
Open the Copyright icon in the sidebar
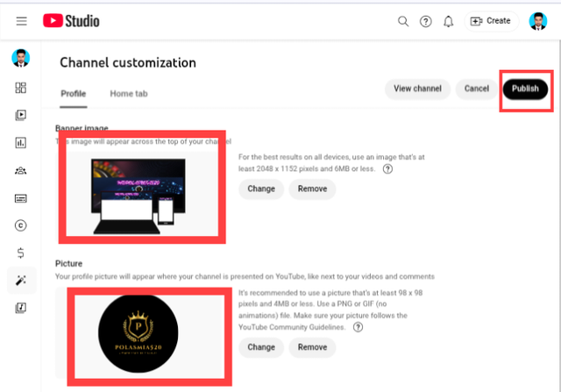pos(21,225)
